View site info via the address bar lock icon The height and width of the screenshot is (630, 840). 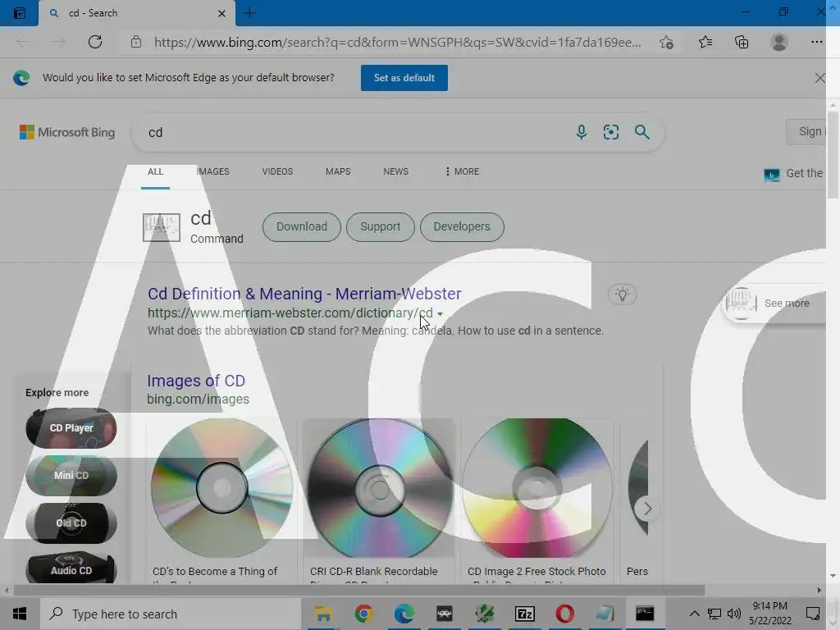click(x=136, y=42)
